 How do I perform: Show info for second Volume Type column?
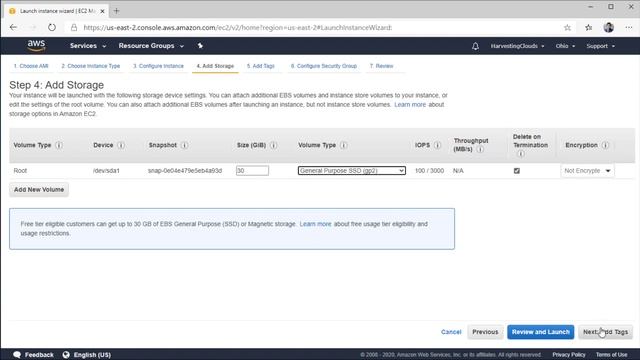point(344,145)
